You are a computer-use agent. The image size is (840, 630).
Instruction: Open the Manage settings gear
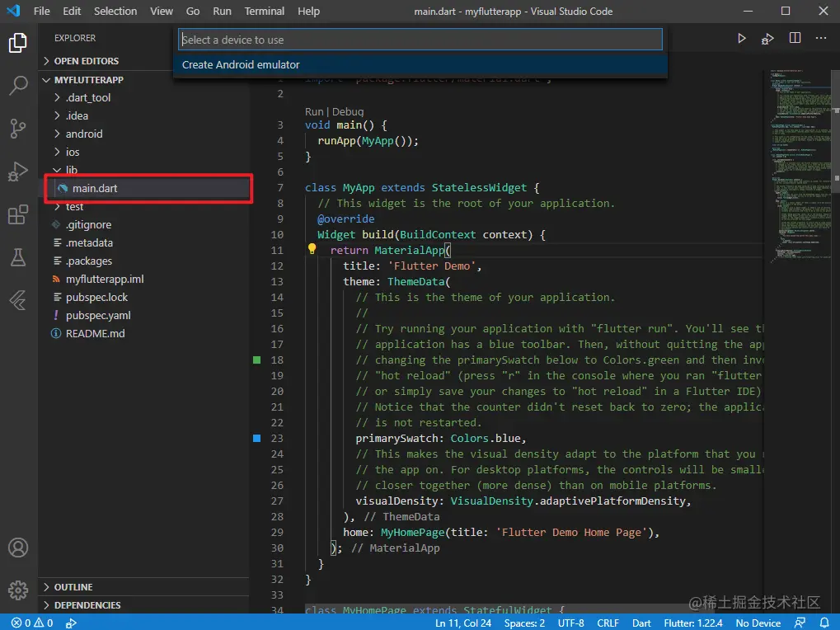click(x=18, y=590)
